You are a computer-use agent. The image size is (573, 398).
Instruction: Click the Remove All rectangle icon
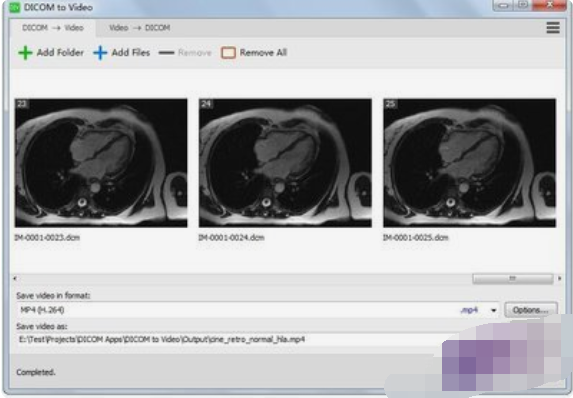coord(228,53)
